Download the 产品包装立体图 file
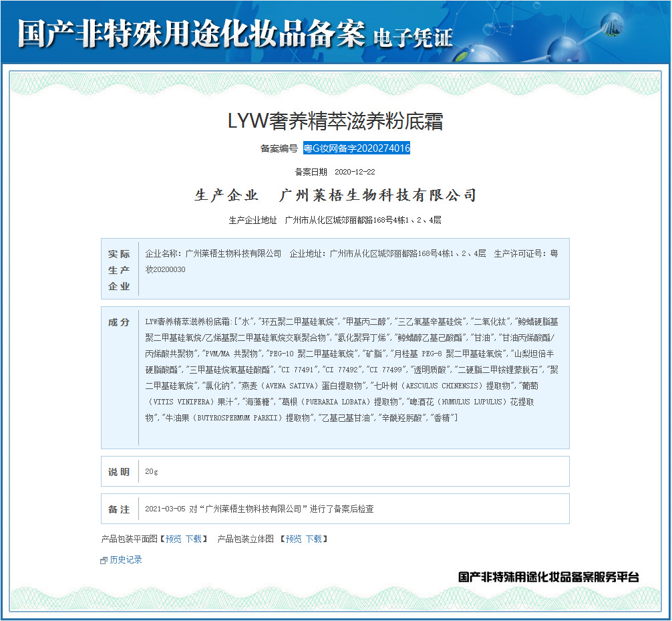Image resolution: width=672 pixels, height=621 pixels. point(314,539)
